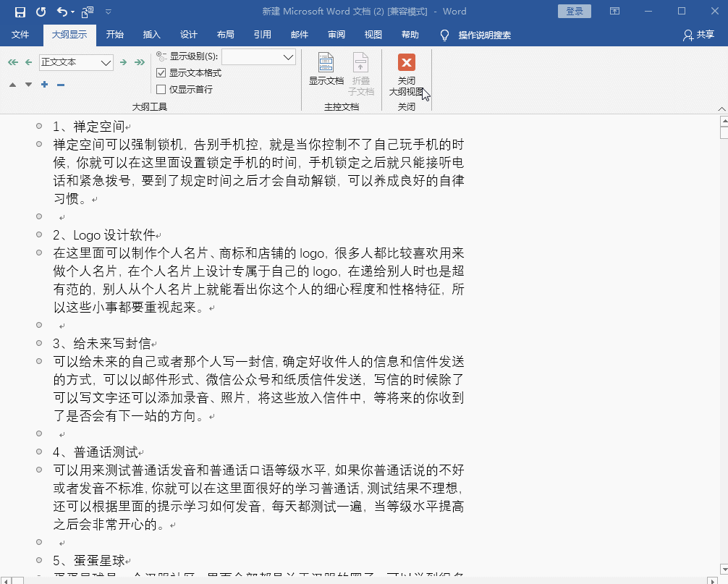Expand outline with the plus icon
Image resolution: width=728 pixels, height=584 pixels.
tap(44, 85)
